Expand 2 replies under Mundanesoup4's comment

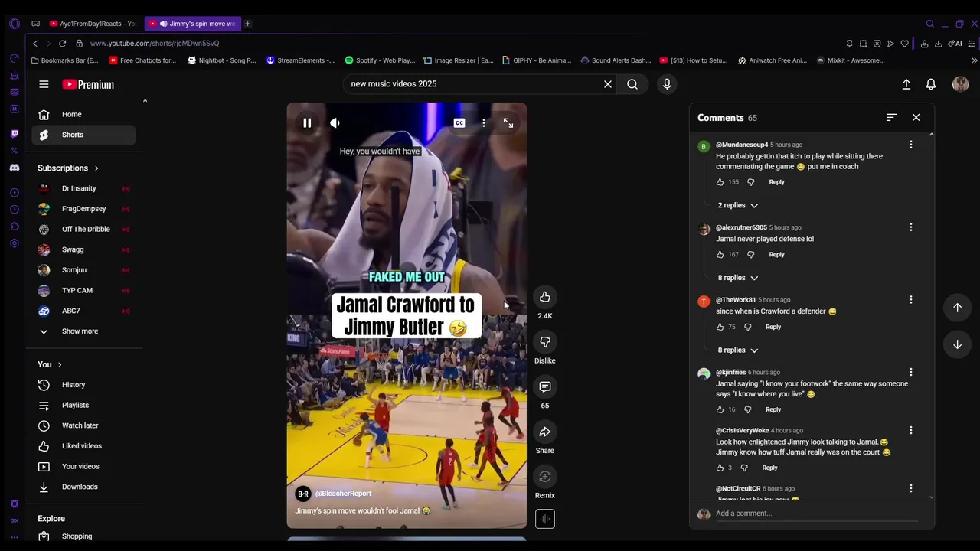[738, 205]
